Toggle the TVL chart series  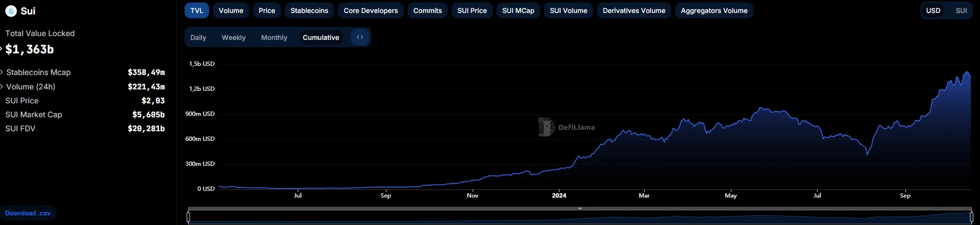coord(197,11)
